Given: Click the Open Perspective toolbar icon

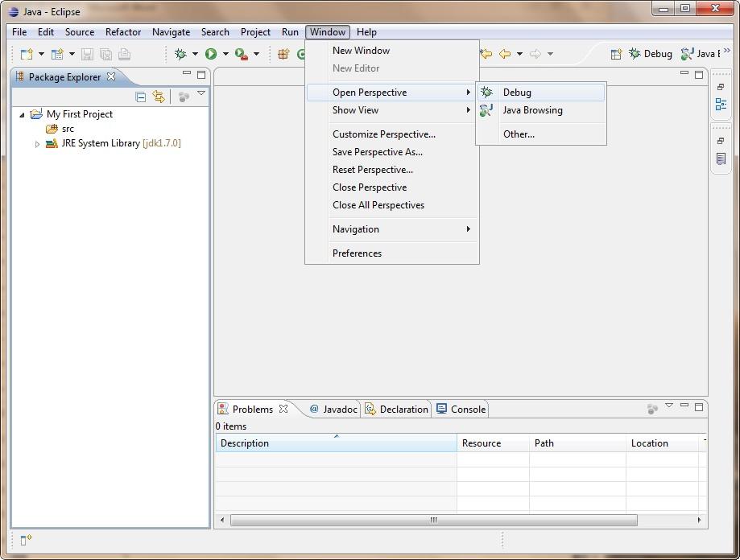Looking at the screenshot, I should 616,54.
